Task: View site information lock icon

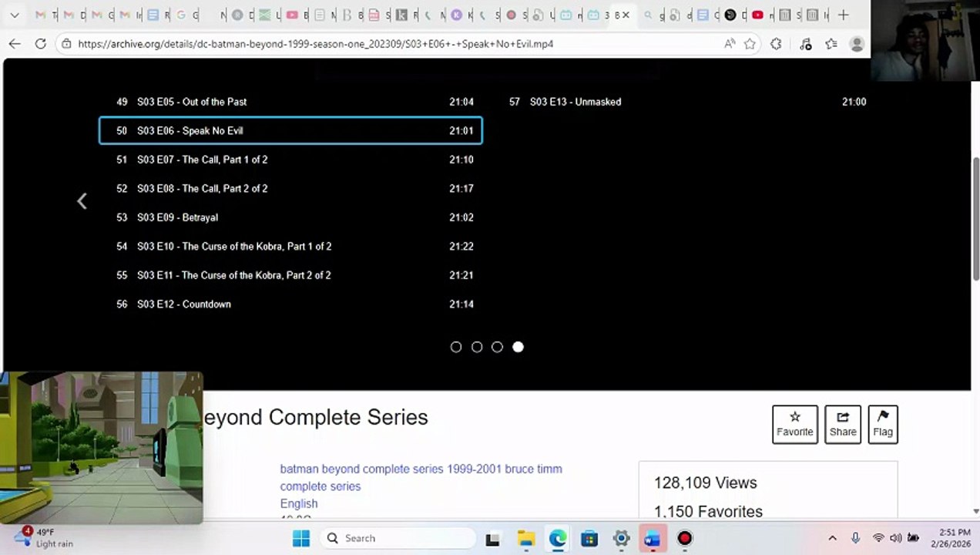Action: coord(67,44)
